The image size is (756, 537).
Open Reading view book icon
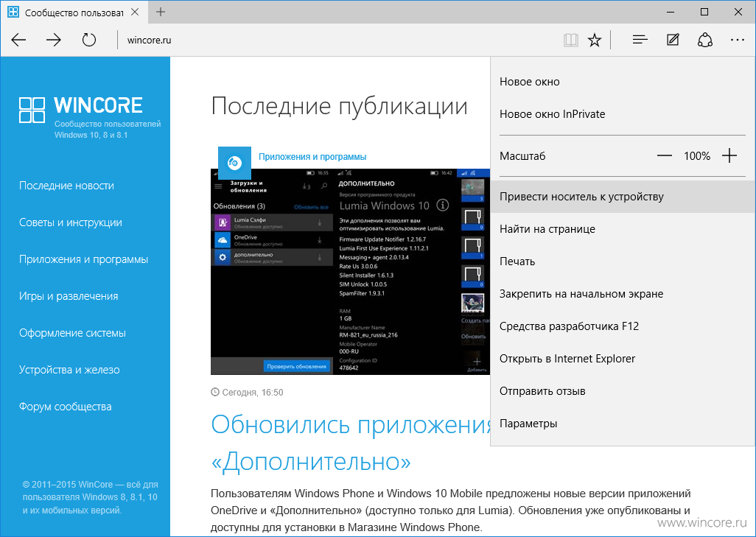[571, 40]
